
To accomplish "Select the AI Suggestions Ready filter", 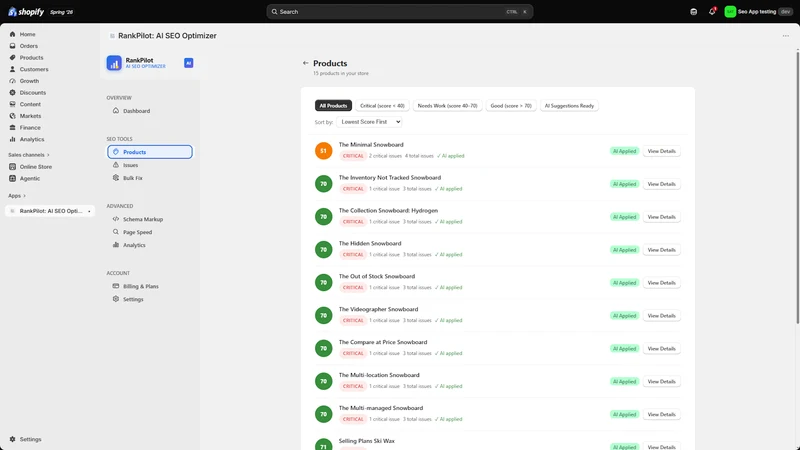I will tap(569, 106).
